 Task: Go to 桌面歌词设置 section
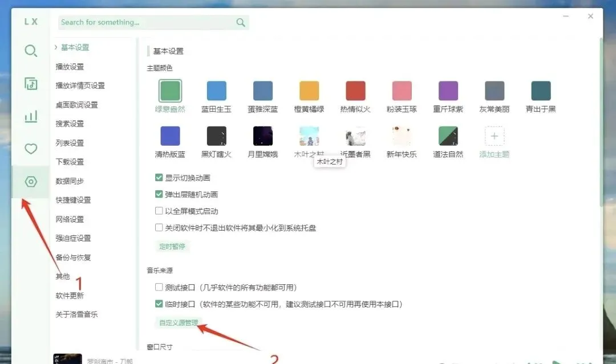point(76,105)
